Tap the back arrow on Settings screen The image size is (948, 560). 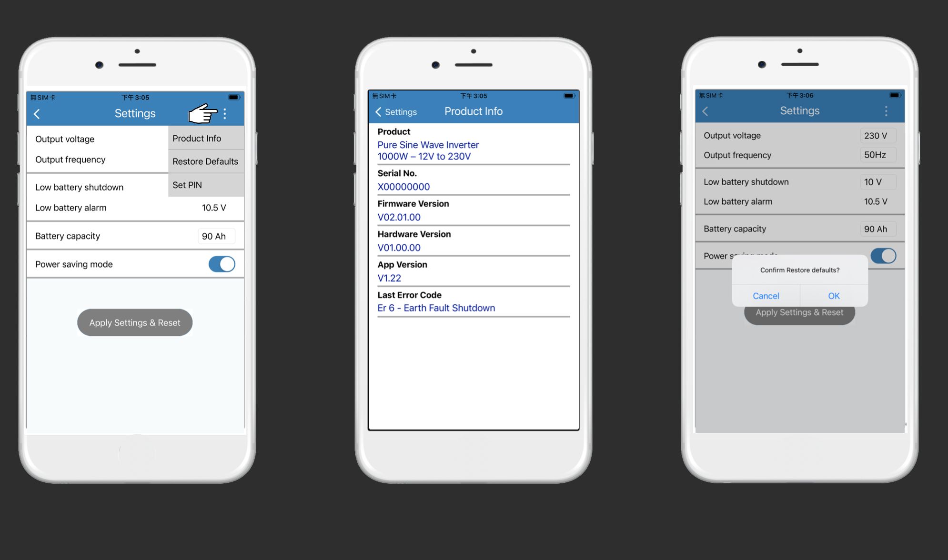(38, 113)
